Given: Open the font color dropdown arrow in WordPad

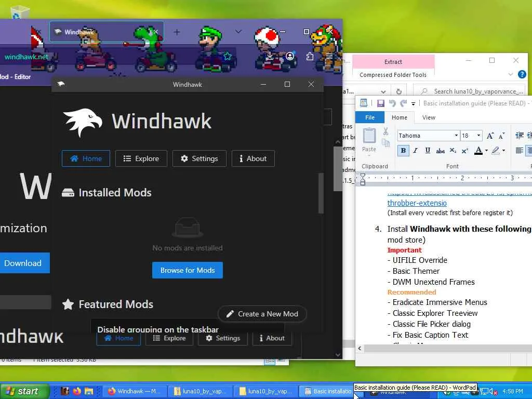Looking at the screenshot, I should 486,151.
